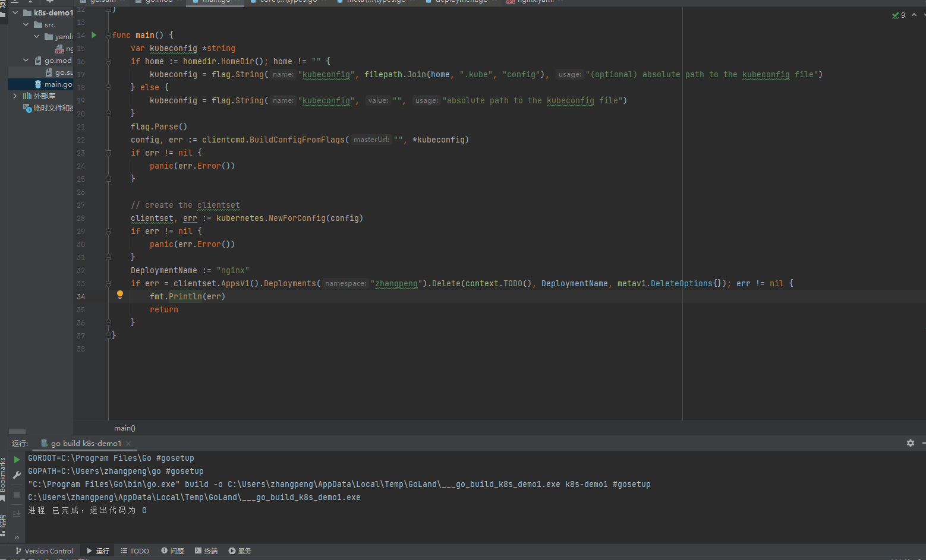
Task: Fold the if err block at line 29
Action: point(108,231)
